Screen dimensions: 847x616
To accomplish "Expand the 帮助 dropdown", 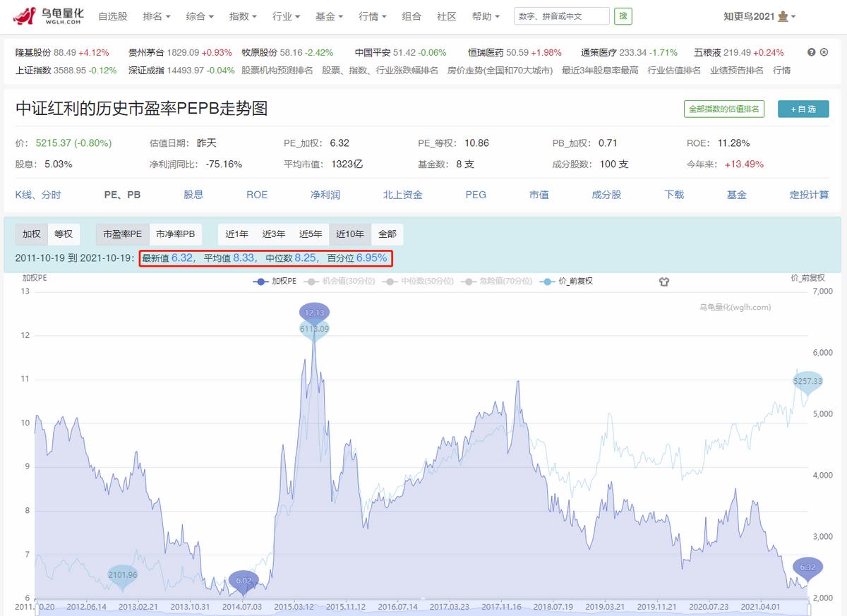I will [x=484, y=16].
